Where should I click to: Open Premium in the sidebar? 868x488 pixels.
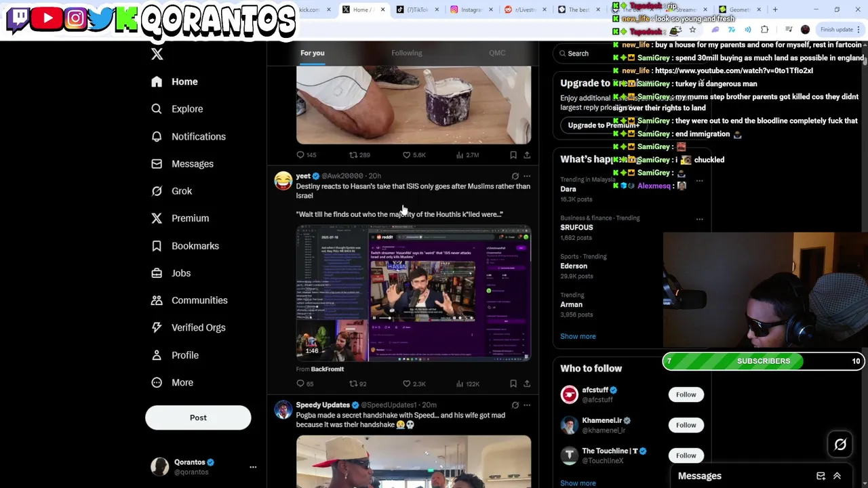(x=180, y=218)
